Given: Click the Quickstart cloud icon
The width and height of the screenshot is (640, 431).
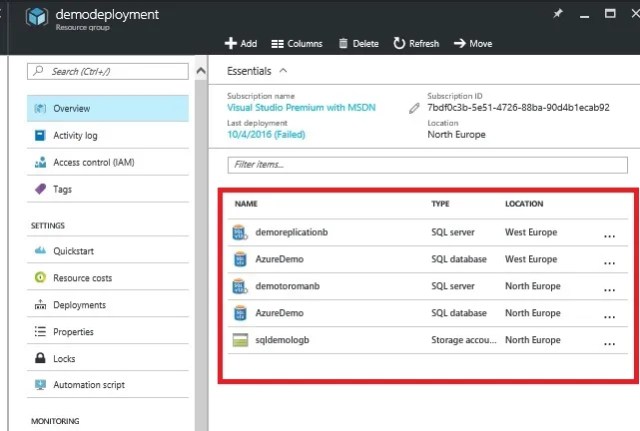Looking at the screenshot, I should point(40,250).
